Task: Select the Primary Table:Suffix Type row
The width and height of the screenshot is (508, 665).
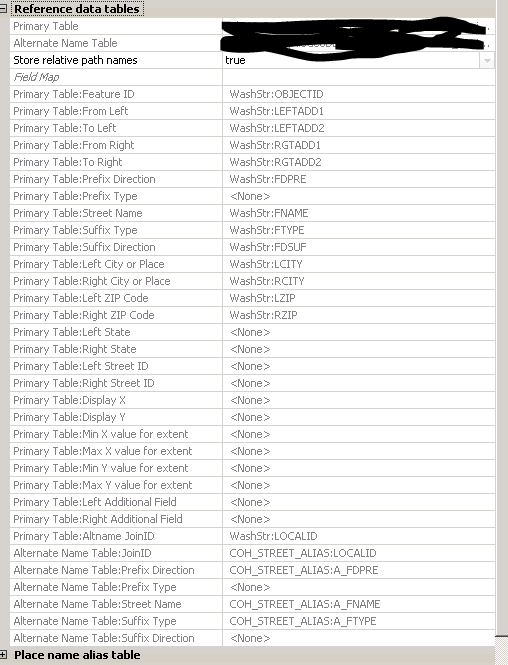Action: pos(252,230)
